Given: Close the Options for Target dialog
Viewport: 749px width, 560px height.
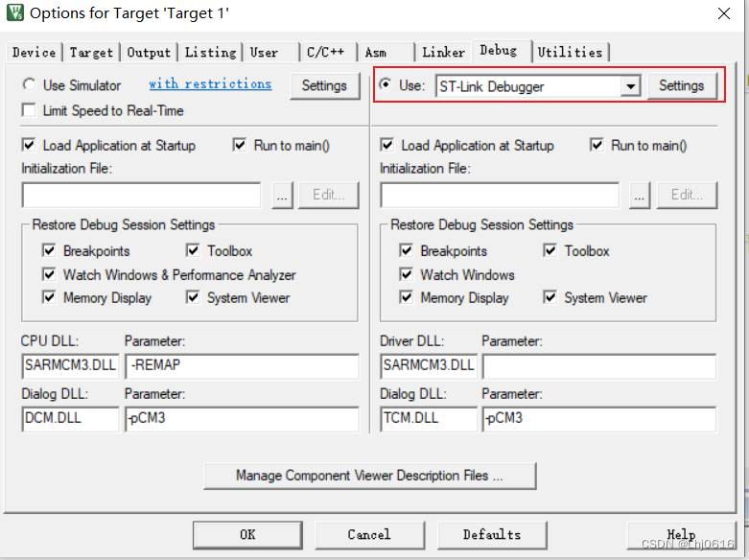Looking at the screenshot, I should pyautogui.click(x=724, y=13).
